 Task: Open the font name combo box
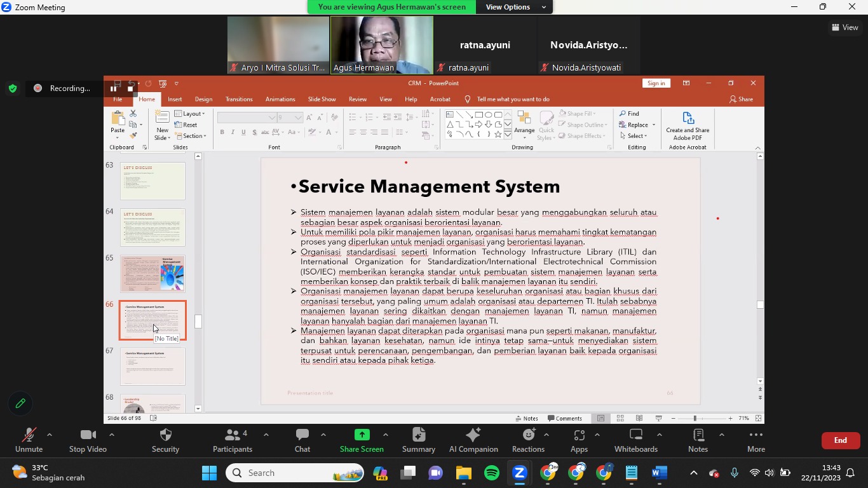click(247, 118)
